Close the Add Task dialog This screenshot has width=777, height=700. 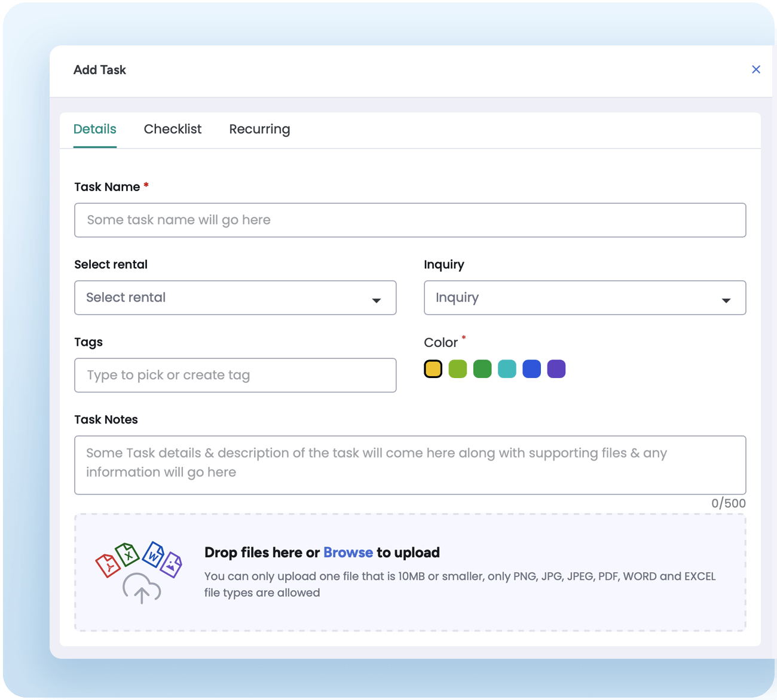tap(755, 70)
